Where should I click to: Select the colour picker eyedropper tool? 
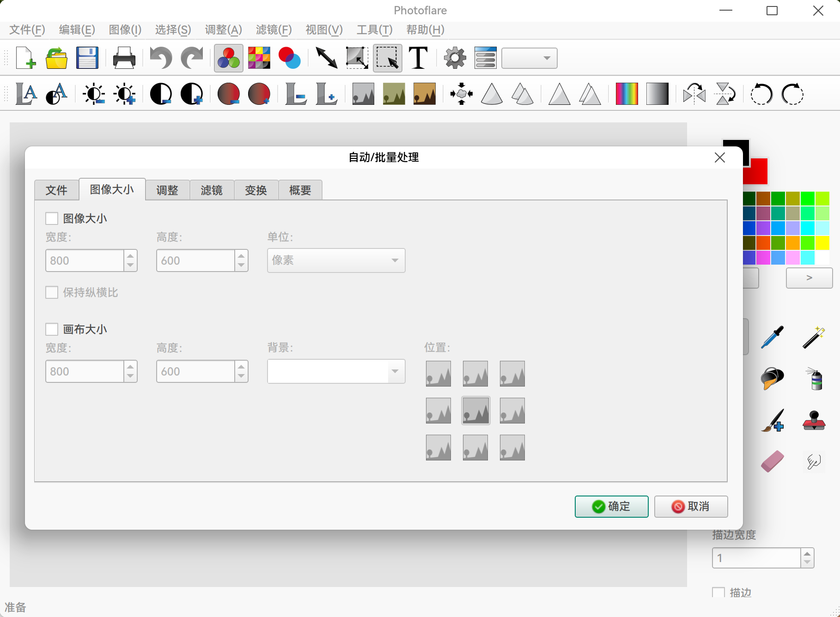773,337
